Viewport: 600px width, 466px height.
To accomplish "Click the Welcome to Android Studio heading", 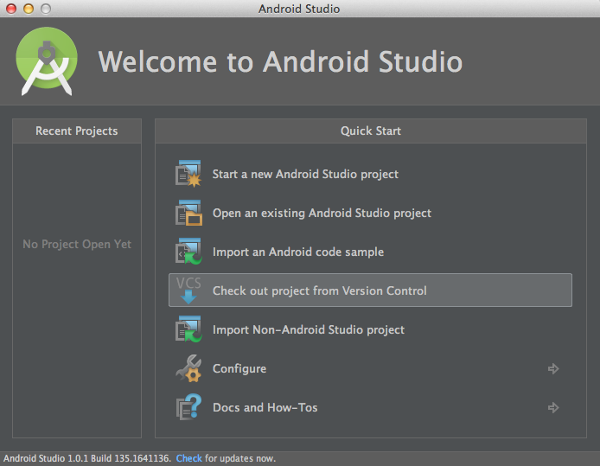I will point(280,62).
